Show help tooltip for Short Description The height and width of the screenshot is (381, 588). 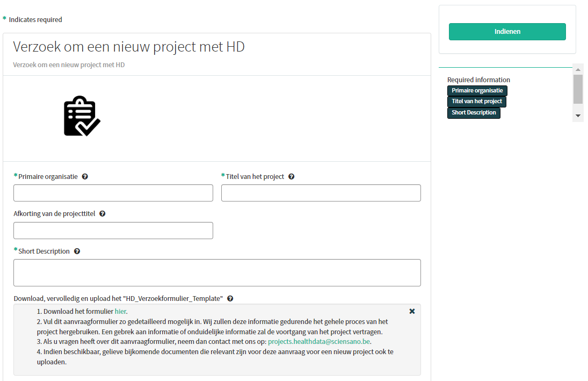77,251
